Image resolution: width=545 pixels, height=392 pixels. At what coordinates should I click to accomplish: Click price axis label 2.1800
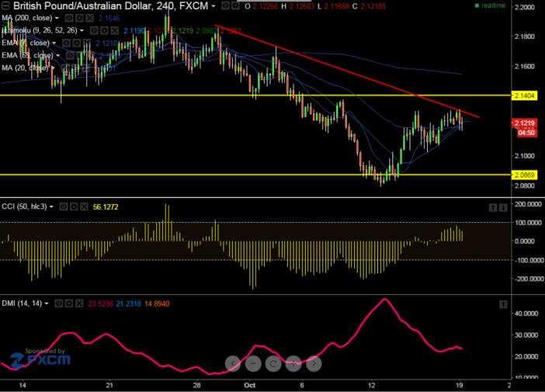point(525,36)
